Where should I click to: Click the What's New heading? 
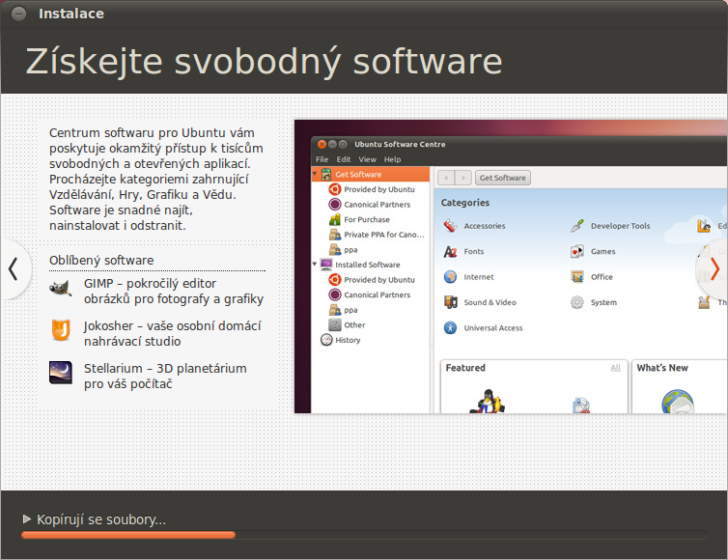662,368
